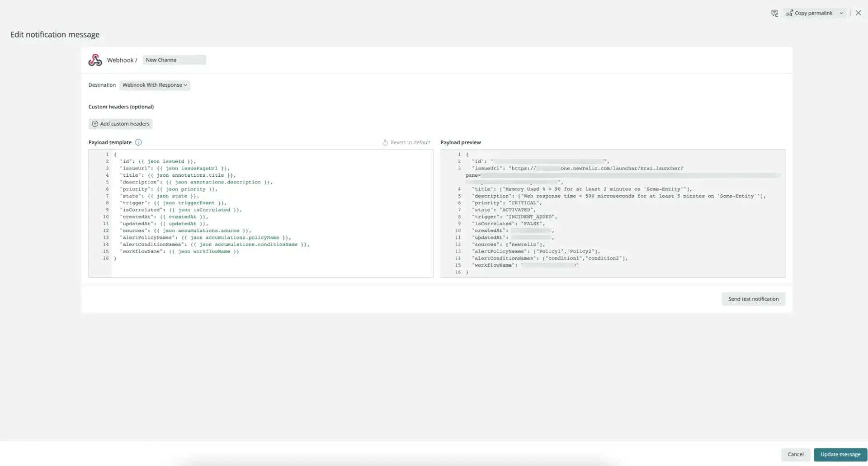Click preview issueUrl line with newrelic.com

(x=577, y=168)
